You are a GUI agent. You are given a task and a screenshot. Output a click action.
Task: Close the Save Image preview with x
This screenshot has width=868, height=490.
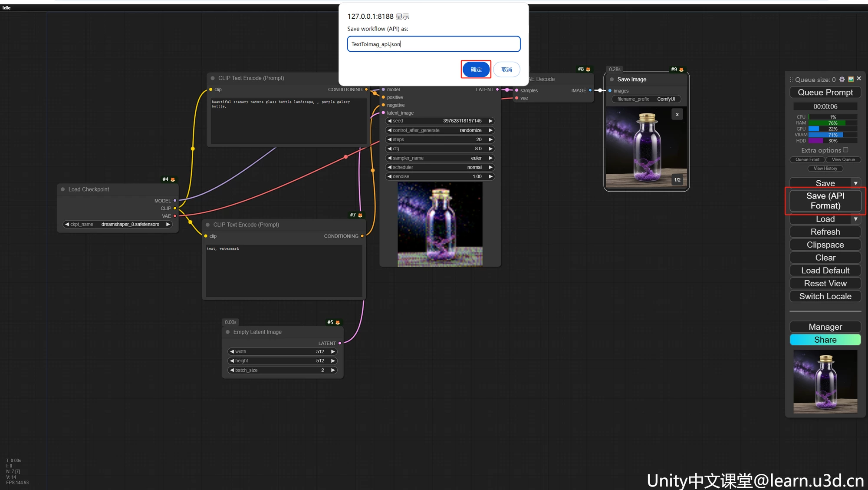[677, 114]
